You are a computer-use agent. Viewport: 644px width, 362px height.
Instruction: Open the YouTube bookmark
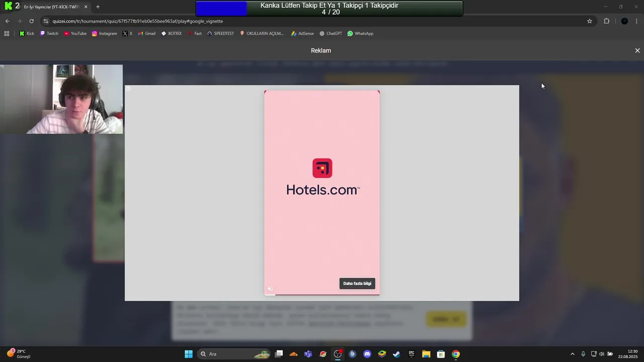pos(75,34)
